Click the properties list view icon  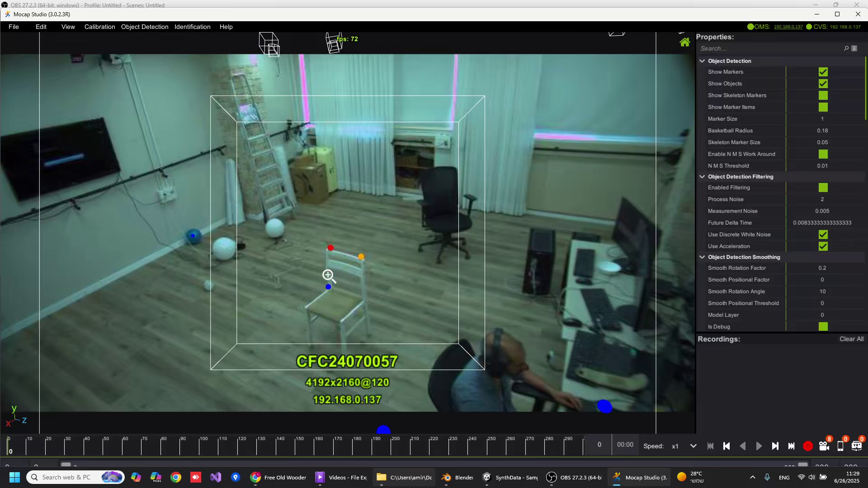(854, 48)
